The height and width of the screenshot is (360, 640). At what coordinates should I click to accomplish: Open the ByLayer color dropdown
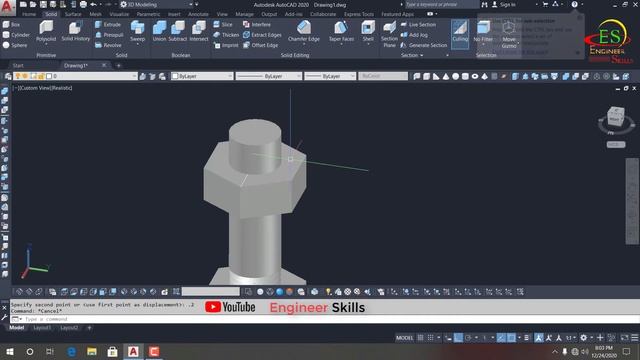[x=202, y=76]
